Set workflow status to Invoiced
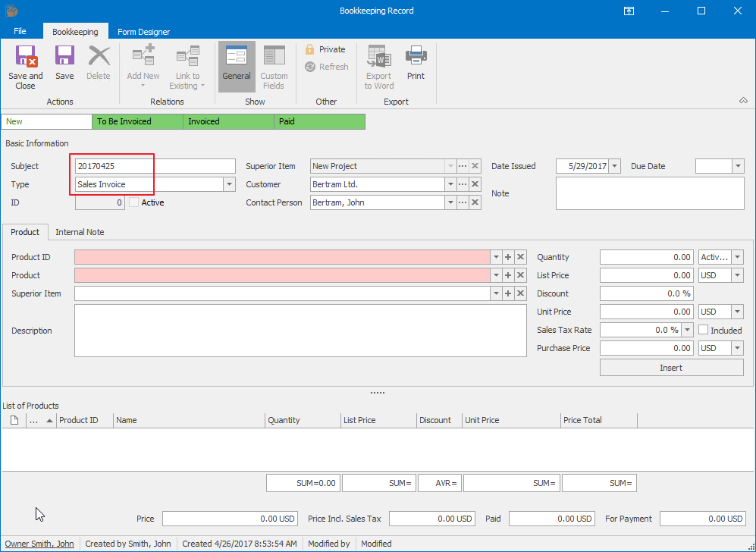756x552 pixels. (x=228, y=121)
